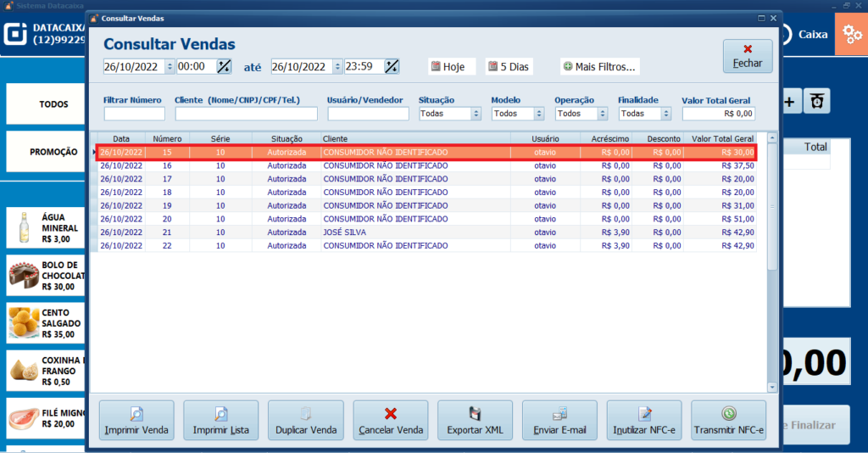Click the Exportar XML button
Image resolution: width=868 pixels, height=453 pixels.
(x=475, y=420)
